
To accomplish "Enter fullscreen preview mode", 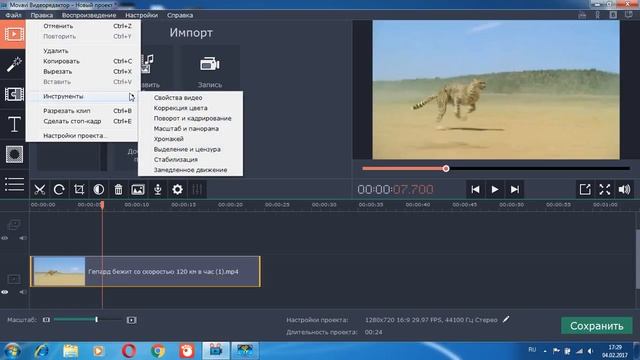I will [605, 189].
